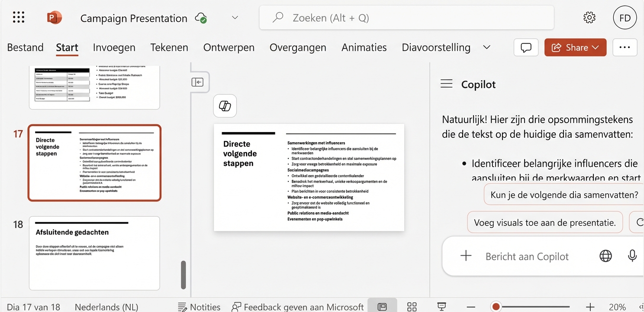This screenshot has width=644, height=312.
Task: Start the slideshow from the status bar icon
Action: point(441,306)
